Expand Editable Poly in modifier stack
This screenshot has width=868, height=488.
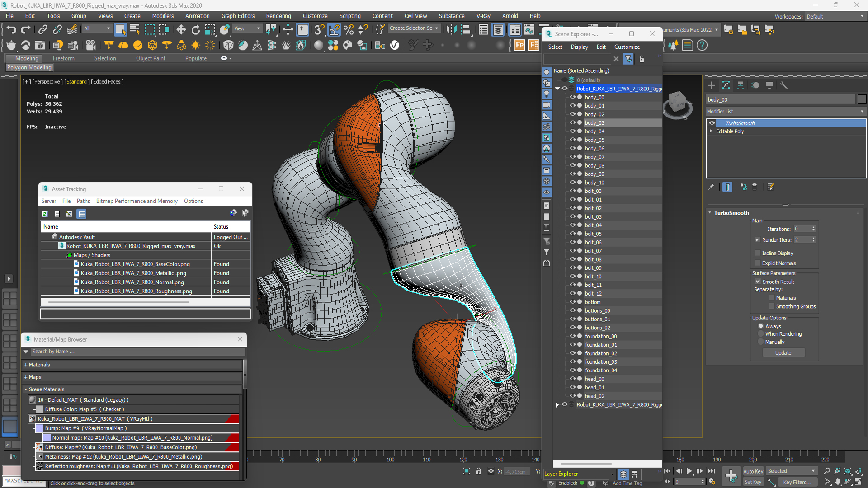(711, 131)
